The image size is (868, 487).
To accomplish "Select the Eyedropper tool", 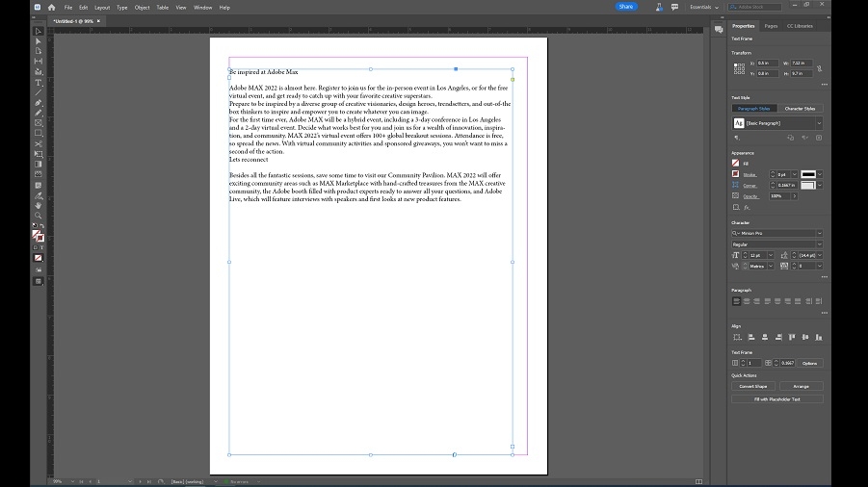I will click(x=39, y=195).
